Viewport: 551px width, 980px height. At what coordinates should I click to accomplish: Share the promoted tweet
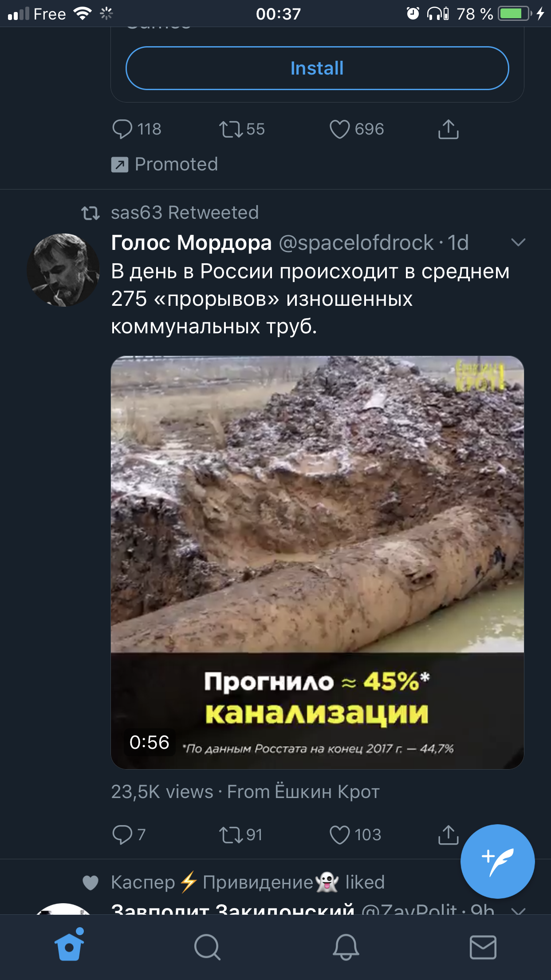click(448, 129)
